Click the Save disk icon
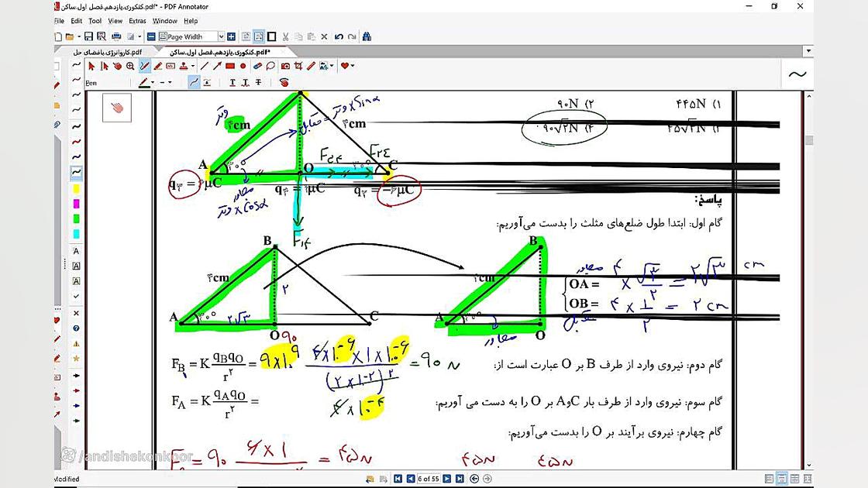 pos(88,36)
